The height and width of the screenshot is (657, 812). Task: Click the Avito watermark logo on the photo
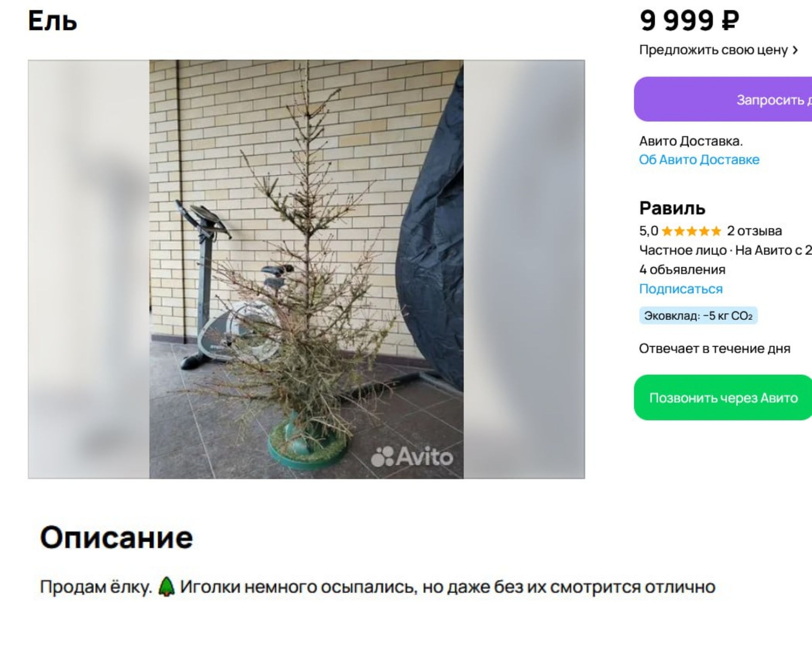point(412,457)
